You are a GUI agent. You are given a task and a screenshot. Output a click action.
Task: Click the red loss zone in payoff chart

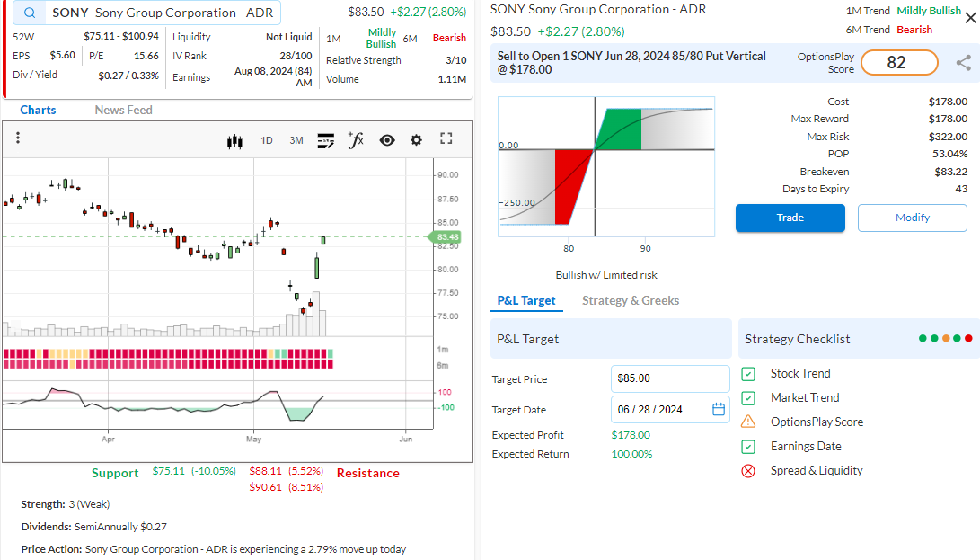(x=572, y=186)
